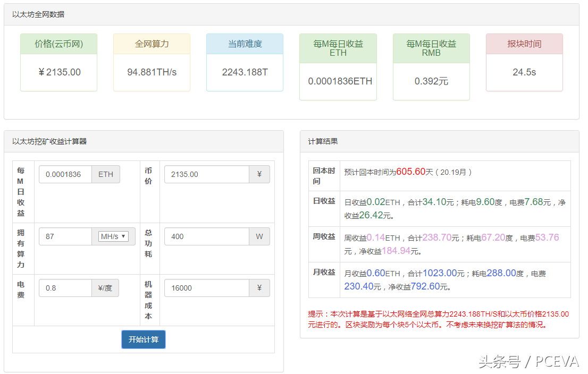
Task: Click the 计算结果 panel title
Action: [x=323, y=141]
